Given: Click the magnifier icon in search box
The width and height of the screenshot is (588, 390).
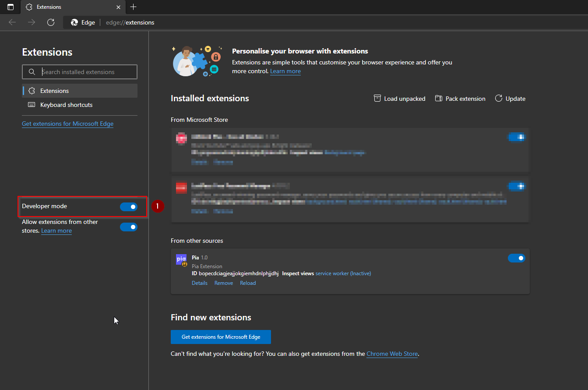Looking at the screenshot, I should tap(32, 72).
